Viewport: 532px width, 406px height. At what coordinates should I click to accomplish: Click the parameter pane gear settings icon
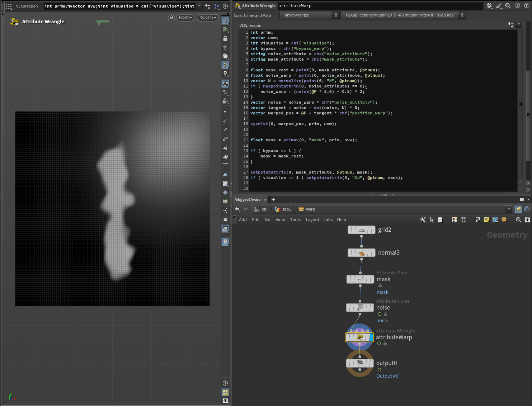[489, 6]
